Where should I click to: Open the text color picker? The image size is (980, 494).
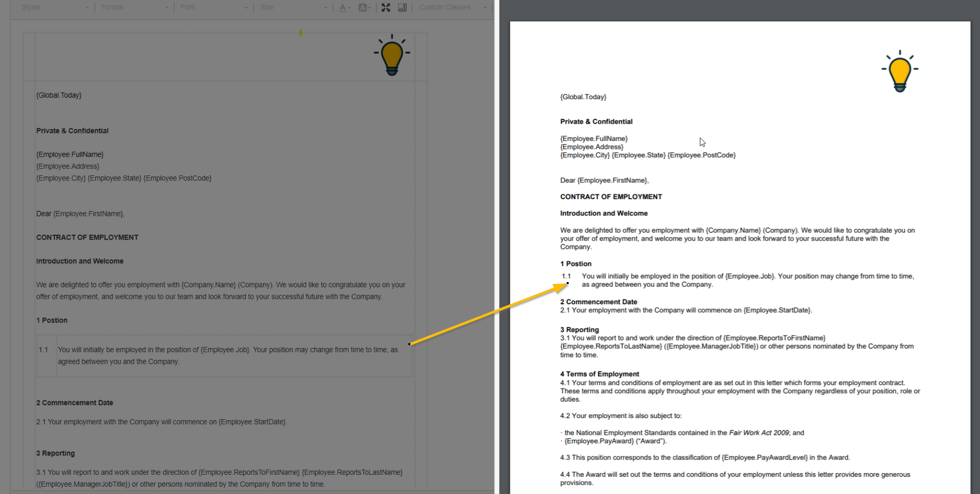click(345, 7)
